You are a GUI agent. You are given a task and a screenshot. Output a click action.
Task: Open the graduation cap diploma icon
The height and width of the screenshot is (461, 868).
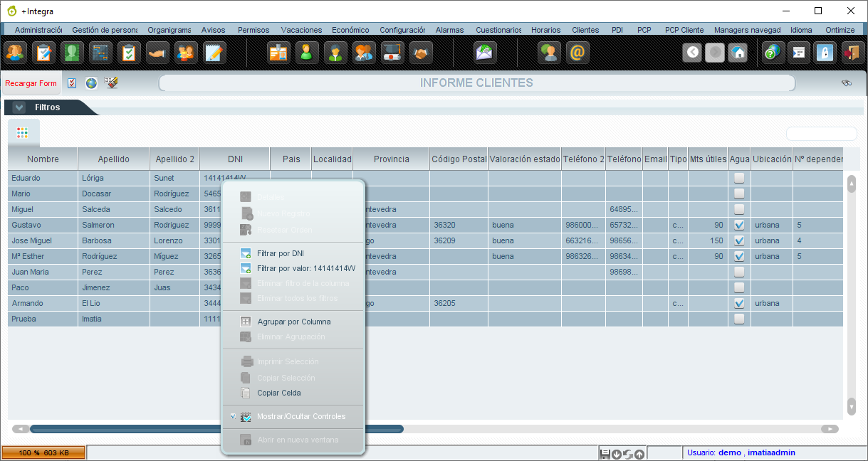(x=392, y=53)
